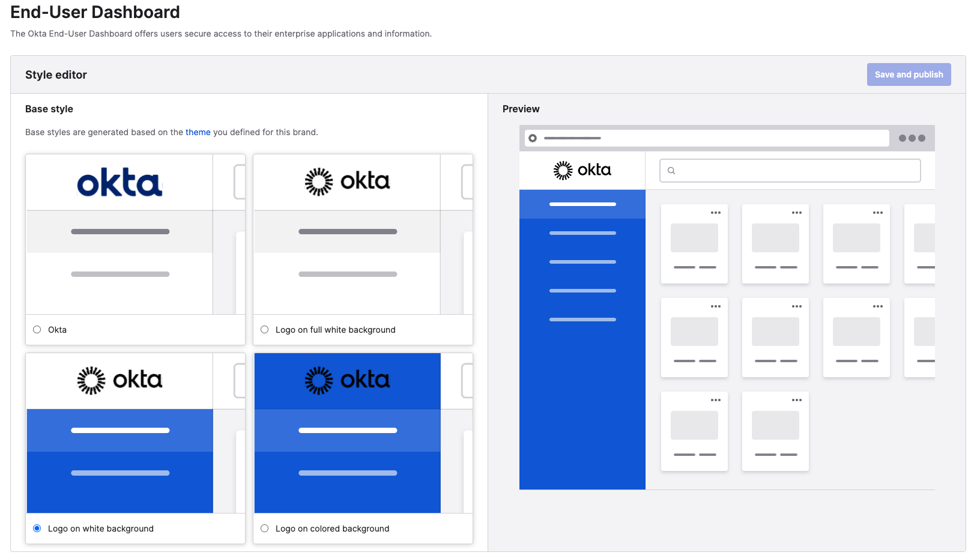
Task: Select Logo on white background radio button
Action: [37, 529]
